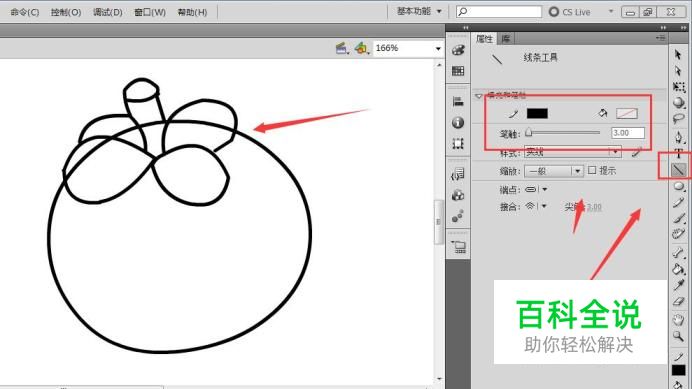Collapse the fill and stroke section triangle

[x=479, y=96]
